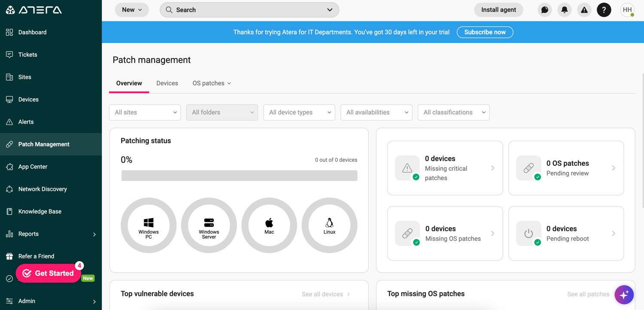Select the Windows Server ring icon
This screenshot has height=310, width=644.
(x=209, y=226)
